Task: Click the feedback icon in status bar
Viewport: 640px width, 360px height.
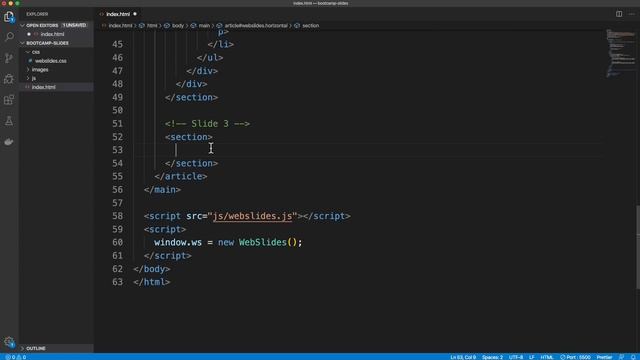Action: pos(621,357)
